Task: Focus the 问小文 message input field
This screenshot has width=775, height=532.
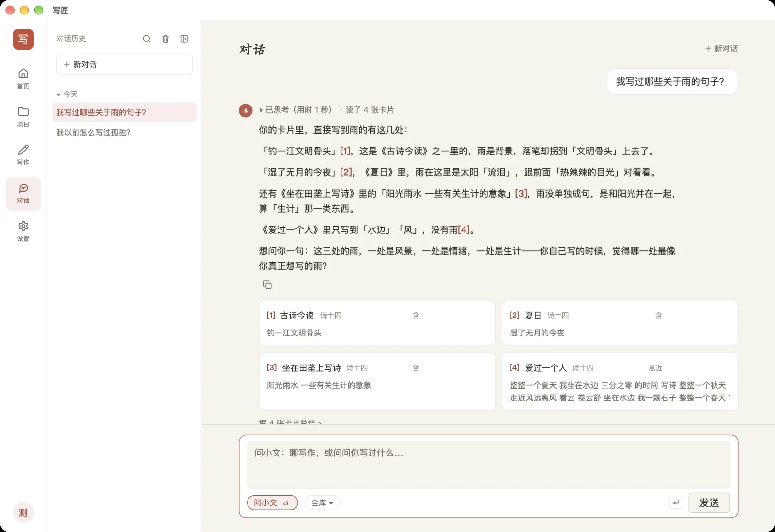Action: (488, 465)
